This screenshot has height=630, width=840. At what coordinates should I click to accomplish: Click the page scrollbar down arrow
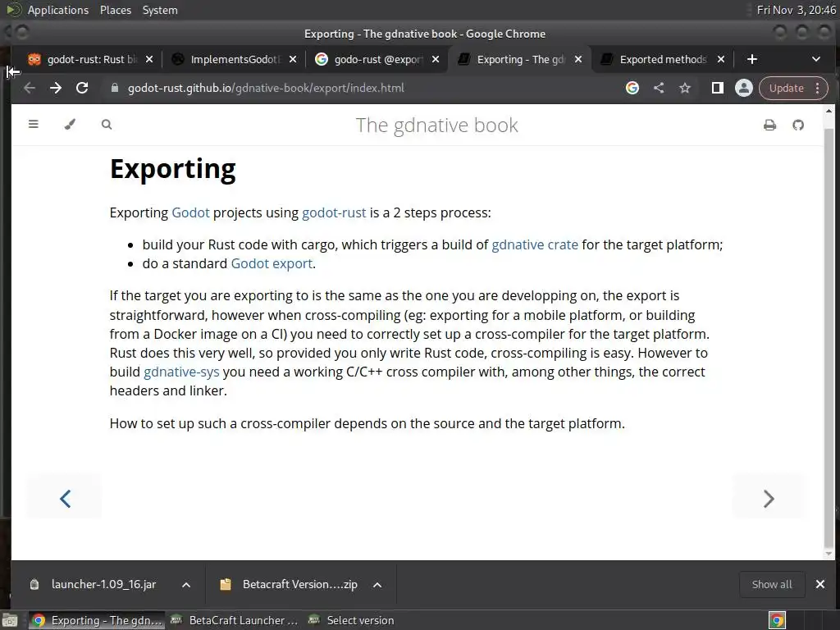(829, 554)
